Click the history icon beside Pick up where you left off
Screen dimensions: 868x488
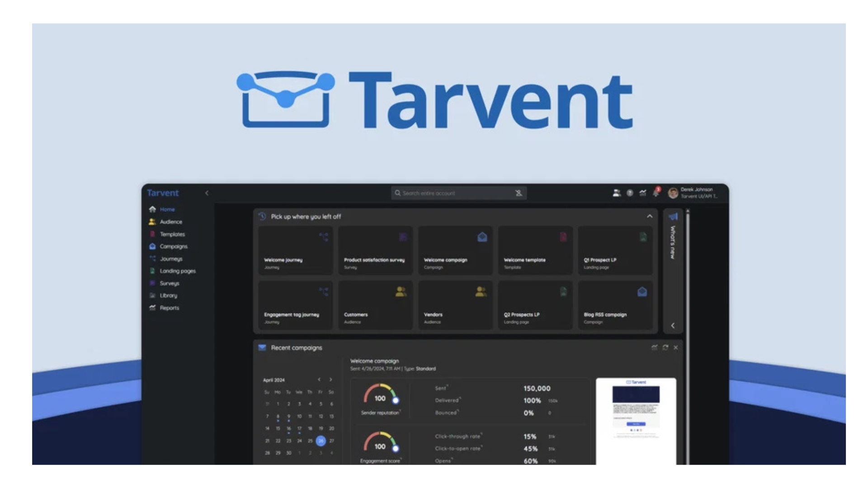262,216
